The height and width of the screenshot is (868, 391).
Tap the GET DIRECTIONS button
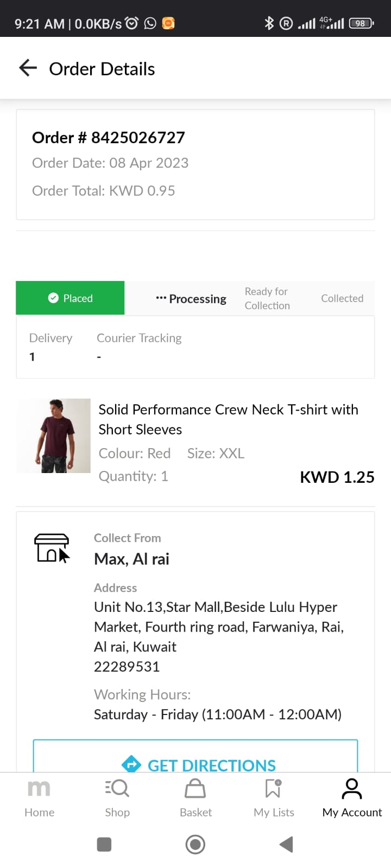[x=195, y=758]
